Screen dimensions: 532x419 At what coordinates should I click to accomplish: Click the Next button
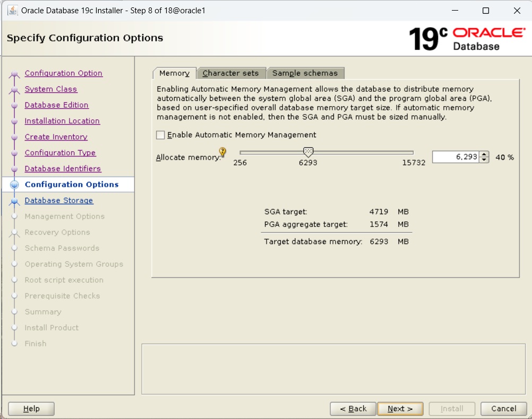pyautogui.click(x=400, y=408)
